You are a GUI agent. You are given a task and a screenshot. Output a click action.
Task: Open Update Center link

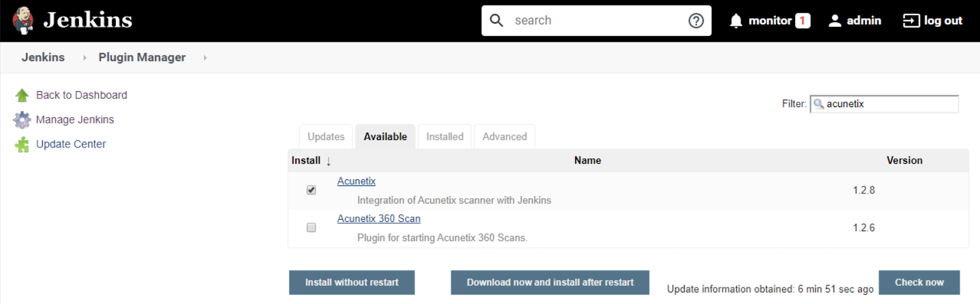point(71,144)
